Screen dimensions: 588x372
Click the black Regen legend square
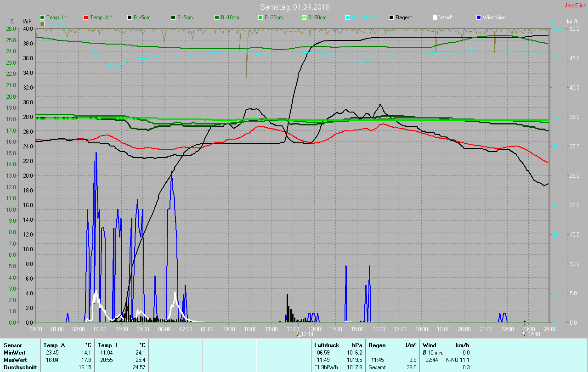pyautogui.click(x=391, y=17)
